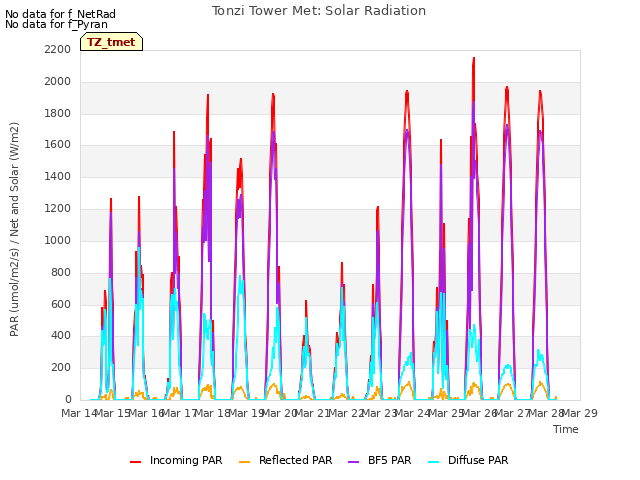
Task: Click the purple BF5 PAR legend swatch
Action: (353, 462)
